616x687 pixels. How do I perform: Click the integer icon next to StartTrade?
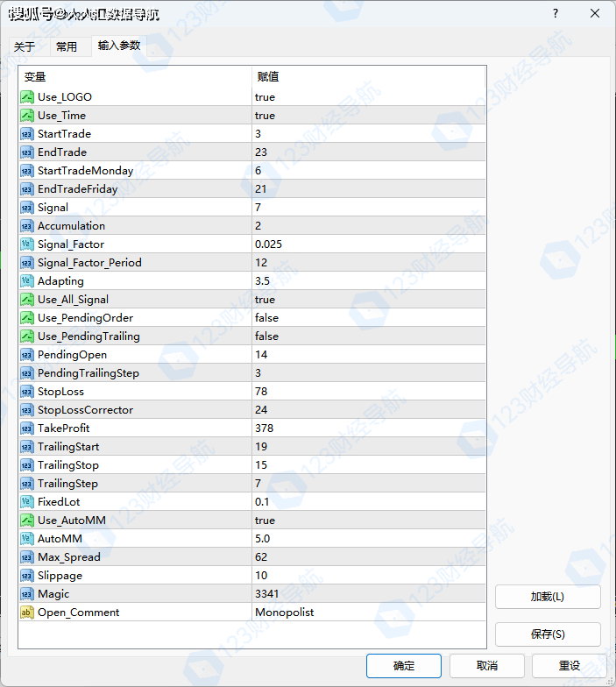pos(27,134)
